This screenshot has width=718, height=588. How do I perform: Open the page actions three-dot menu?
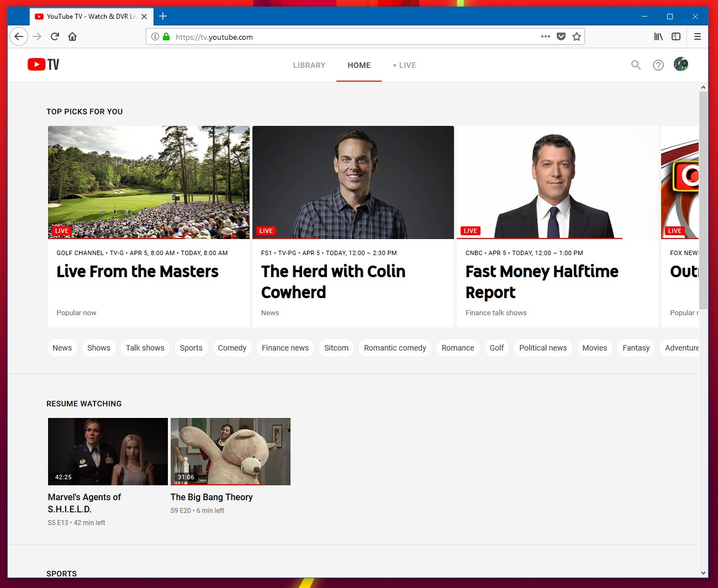[546, 36]
